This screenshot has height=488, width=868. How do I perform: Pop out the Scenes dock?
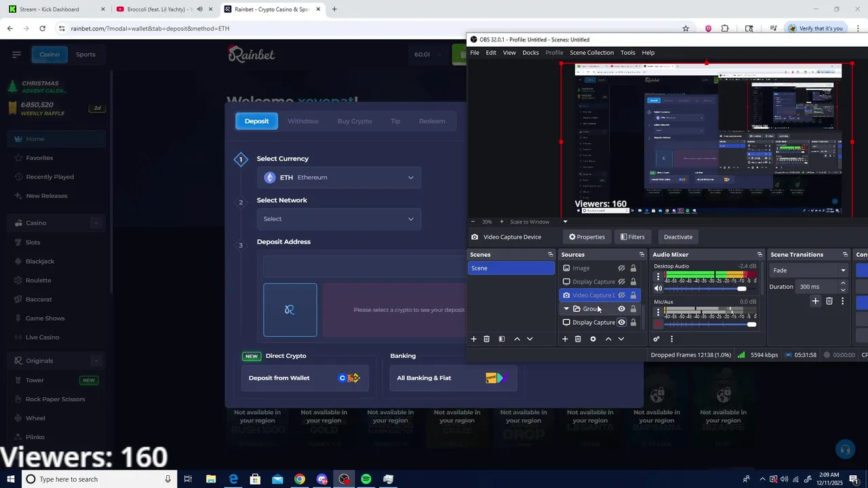coord(551,255)
